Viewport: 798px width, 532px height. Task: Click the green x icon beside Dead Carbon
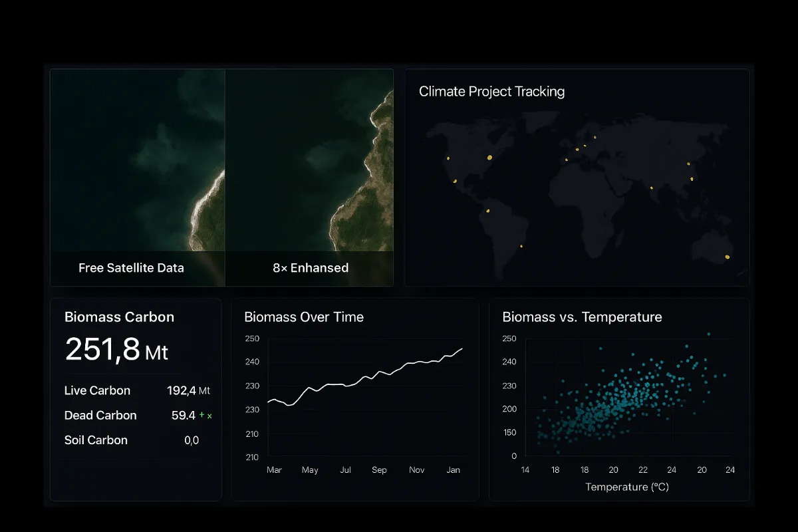[x=210, y=416]
